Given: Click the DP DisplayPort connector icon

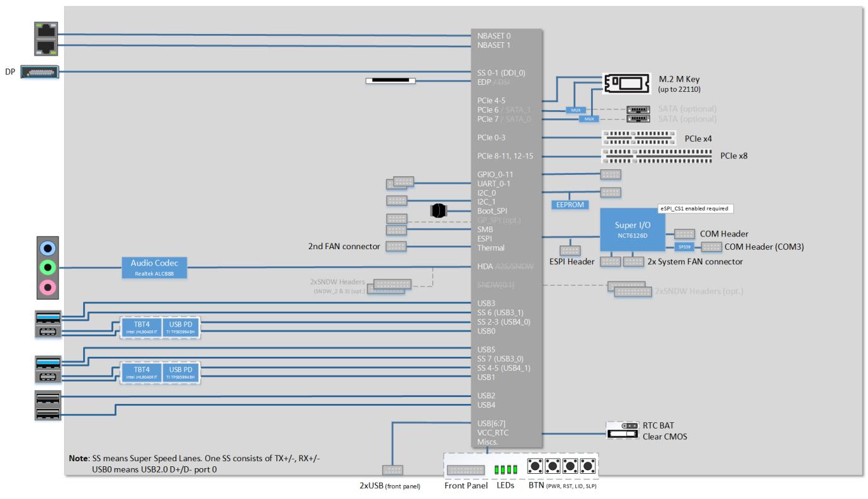Looking at the screenshot, I should click(x=41, y=72).
